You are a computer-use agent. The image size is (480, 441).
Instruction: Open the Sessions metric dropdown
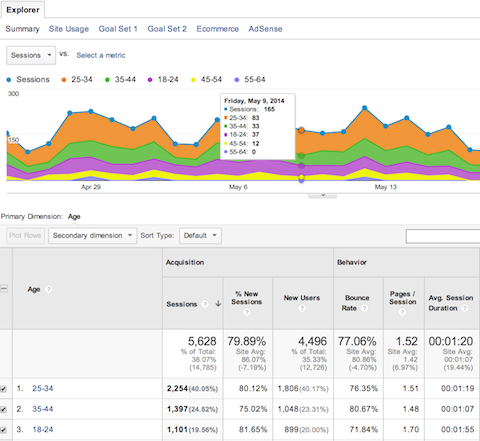pyautogui.click(x=31, y=55)
